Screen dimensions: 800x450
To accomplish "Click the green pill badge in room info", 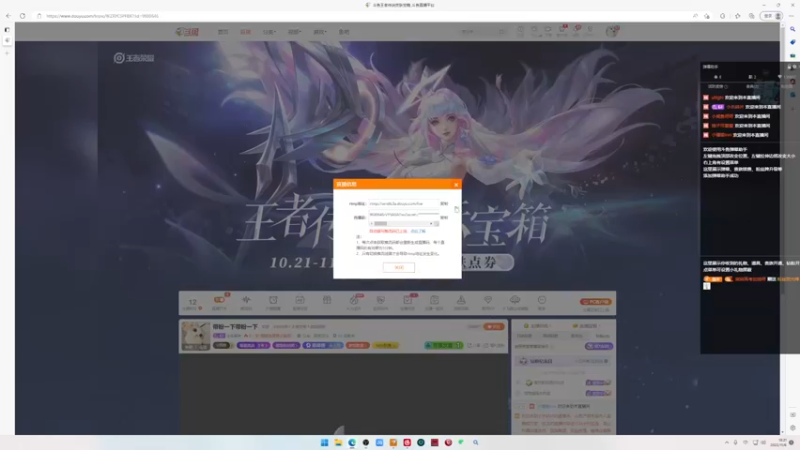I will pyautogui.click(x=443, y=345).
